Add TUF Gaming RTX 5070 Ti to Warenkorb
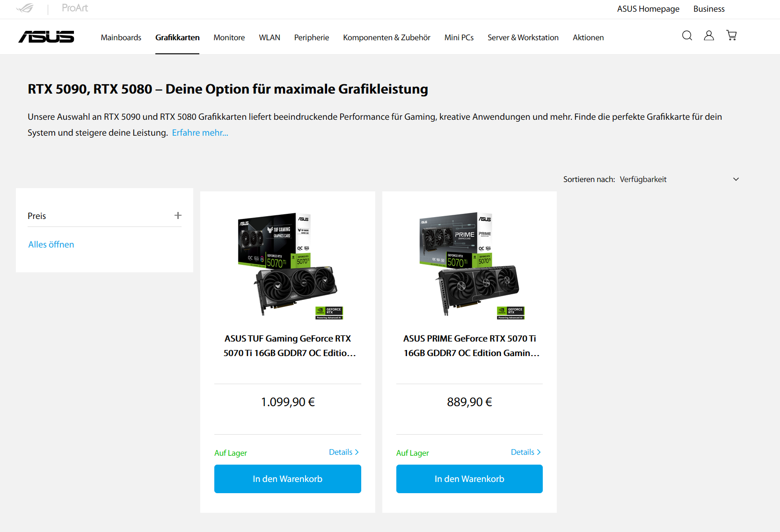Screen dimensions: 780x532 click(x=288, y=479)
